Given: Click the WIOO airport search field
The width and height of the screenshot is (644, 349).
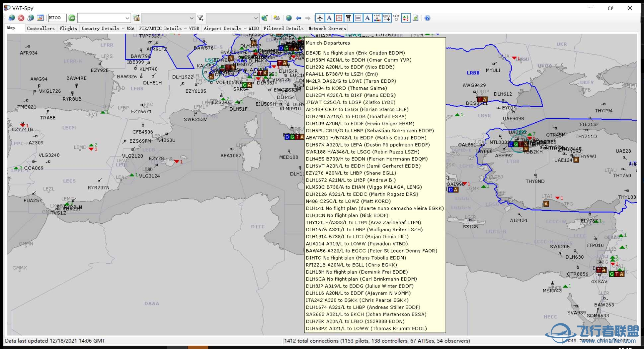Looking at the screenshot, I should point(57,18).
